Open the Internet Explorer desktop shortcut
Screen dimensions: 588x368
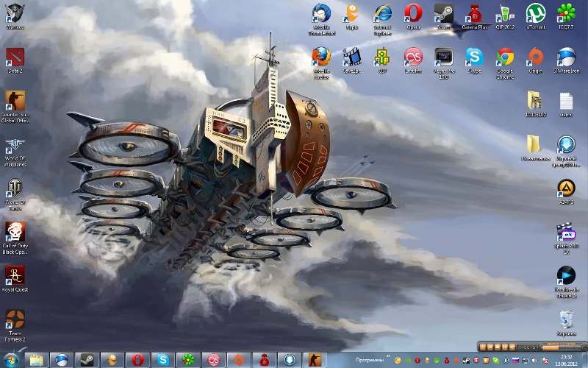tap(382, 20)
